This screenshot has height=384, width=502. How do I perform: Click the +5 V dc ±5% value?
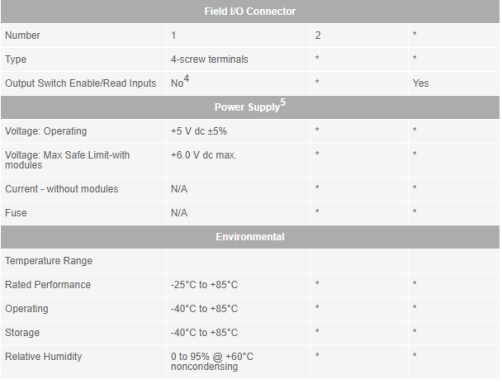pyautogui.click(x=199, y=131)
